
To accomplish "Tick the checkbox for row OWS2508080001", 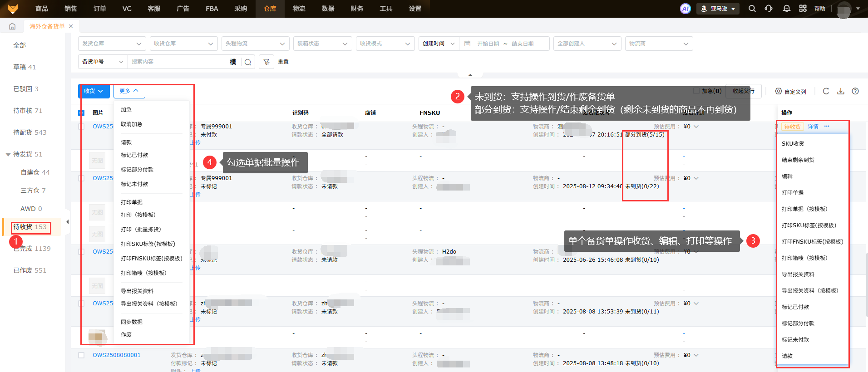I will tap(81, 355).
